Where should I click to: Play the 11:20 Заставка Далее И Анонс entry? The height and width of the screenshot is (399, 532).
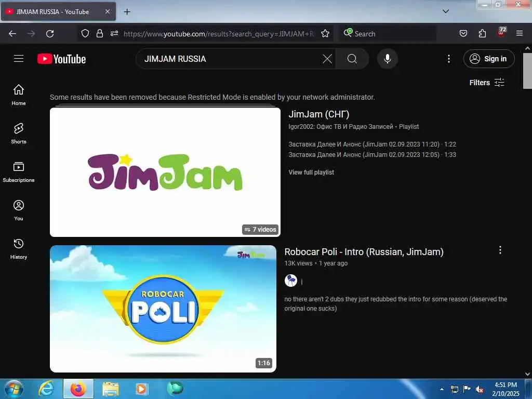coord(372,144)
